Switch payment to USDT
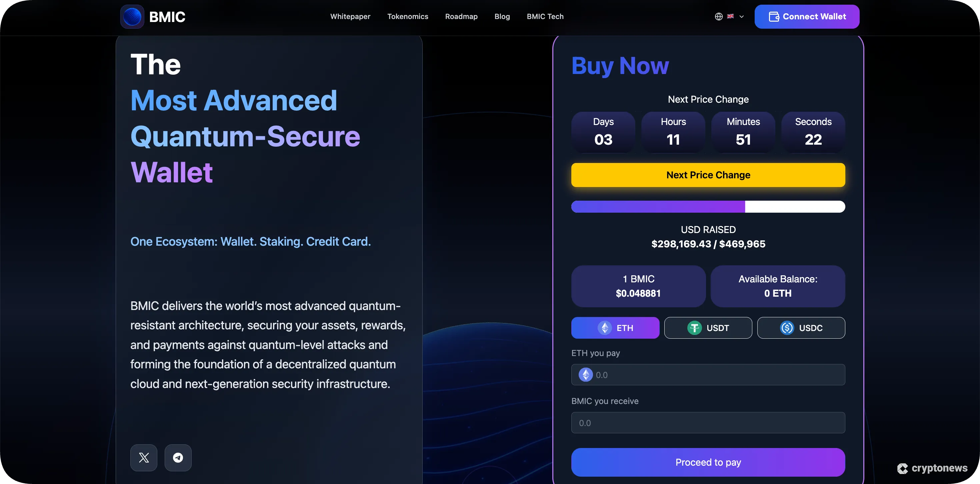980x484 pixels. [x=708, y=328]
